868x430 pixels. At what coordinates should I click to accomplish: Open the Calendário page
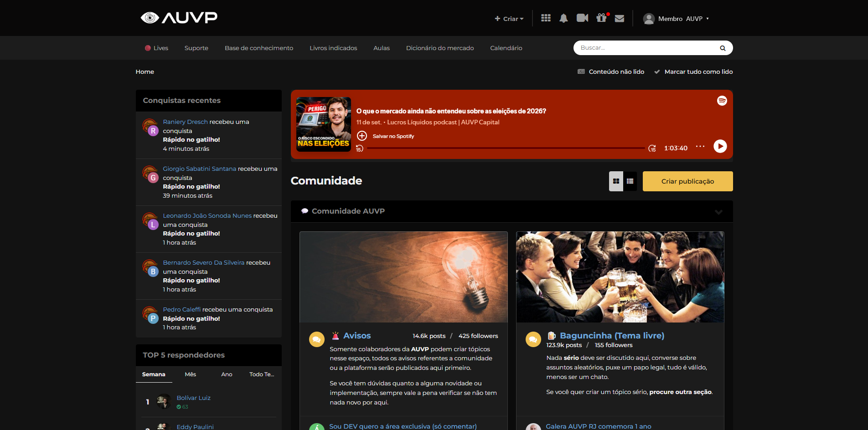click(x=506, y=48)
